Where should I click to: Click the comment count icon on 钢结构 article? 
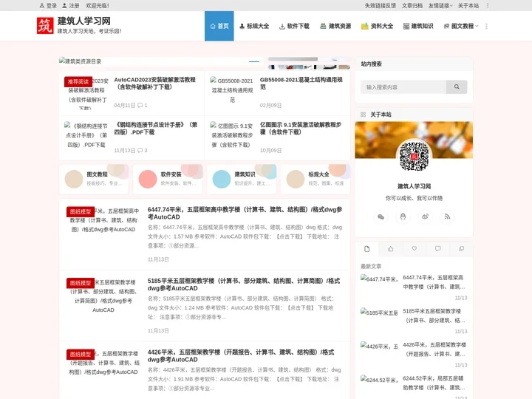tap(140, 150)
